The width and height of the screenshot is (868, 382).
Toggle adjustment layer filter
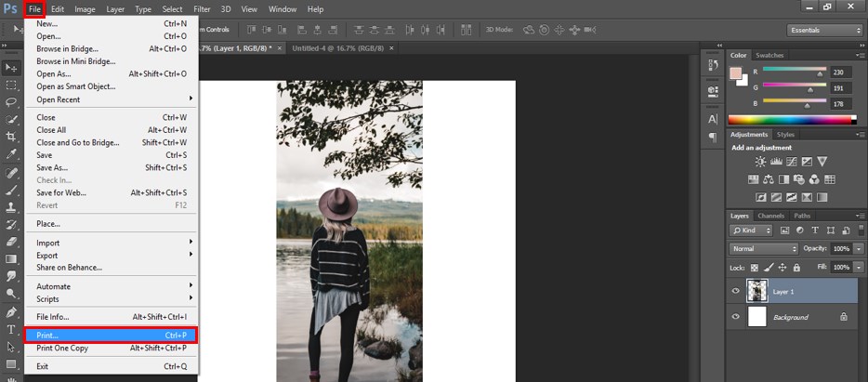800,231
